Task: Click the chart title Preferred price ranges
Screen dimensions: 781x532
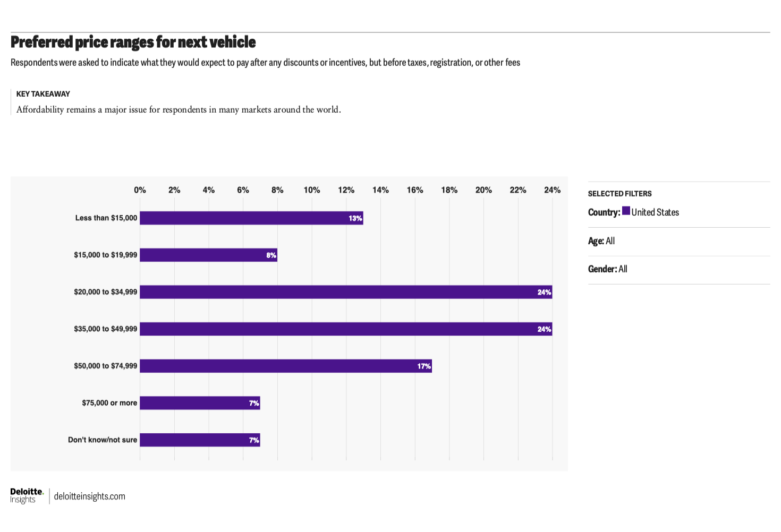Action: (x=133, y=42)
